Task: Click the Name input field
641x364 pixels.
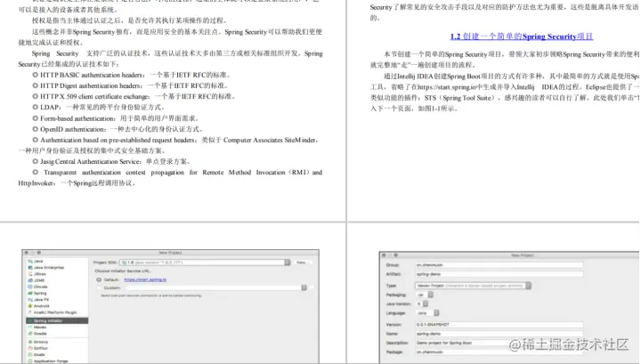Action: (x=499, y=334)
